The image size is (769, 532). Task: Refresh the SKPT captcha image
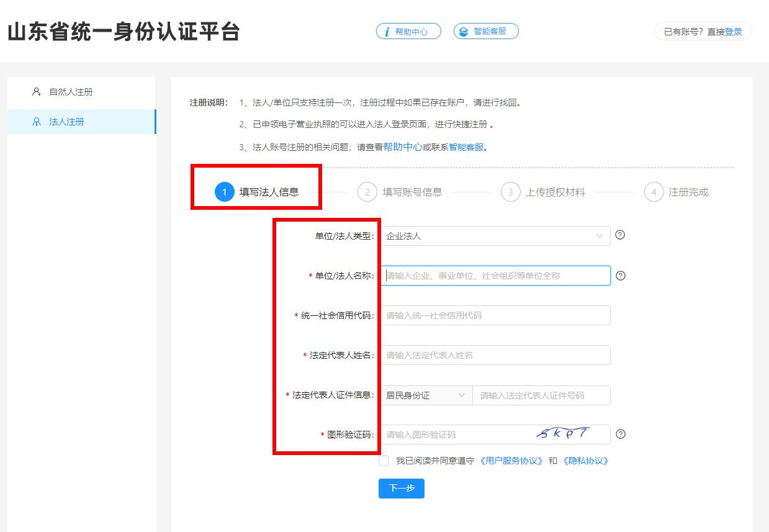pos(564,434)
